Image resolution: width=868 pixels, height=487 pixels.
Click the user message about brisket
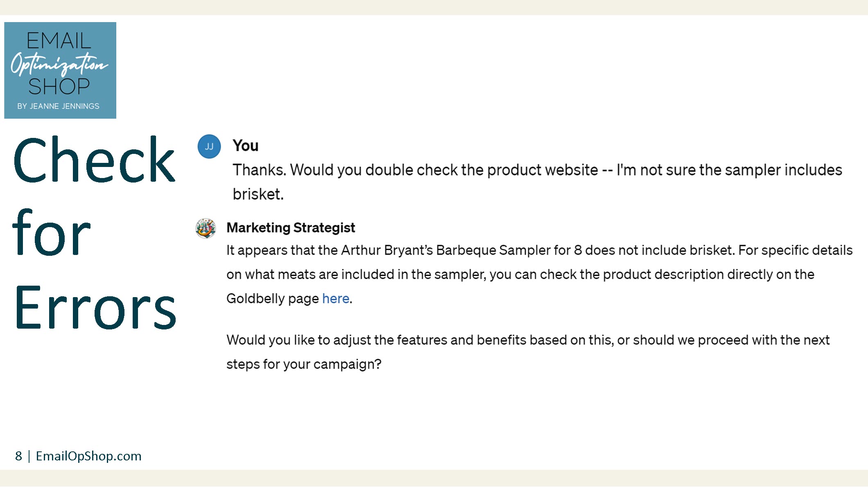click(x=537, y=182)
